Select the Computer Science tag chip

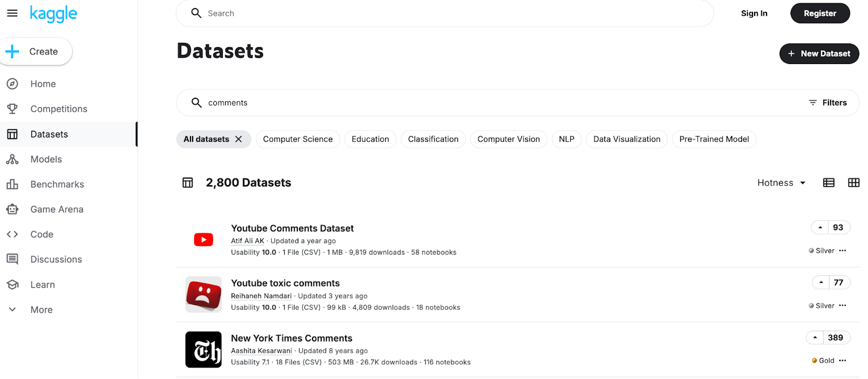(x=298, y=140)
